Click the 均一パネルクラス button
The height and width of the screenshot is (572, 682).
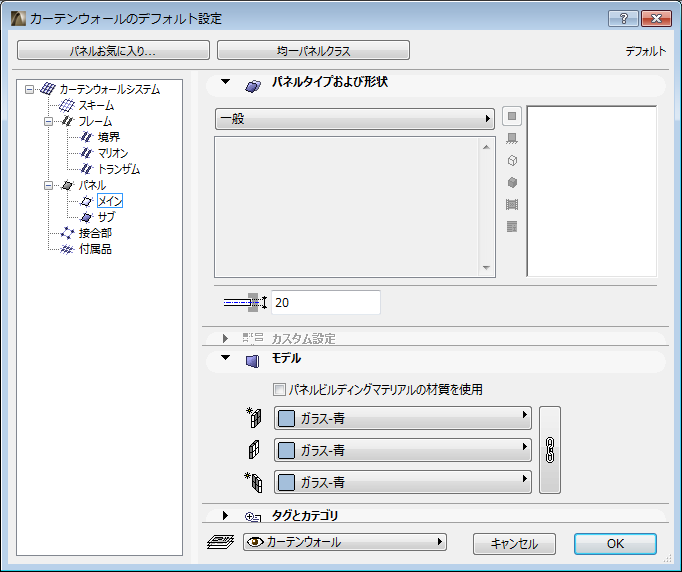coord(313,50)
